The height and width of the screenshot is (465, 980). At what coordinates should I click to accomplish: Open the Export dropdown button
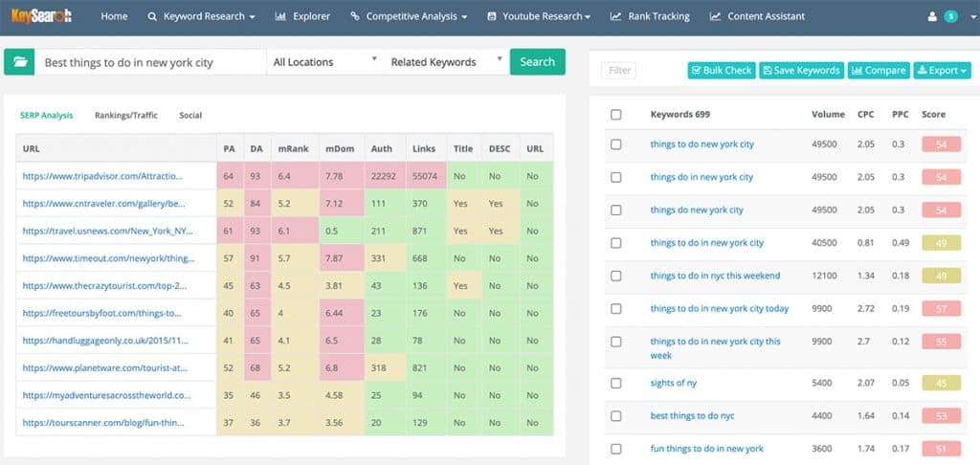[x=942, y=71]
